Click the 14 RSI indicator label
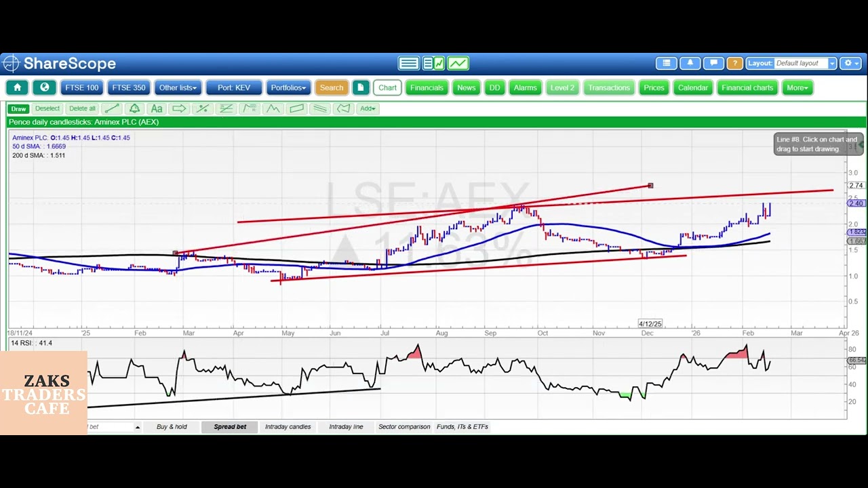This screenshot has width=868, height=488. 32,343
